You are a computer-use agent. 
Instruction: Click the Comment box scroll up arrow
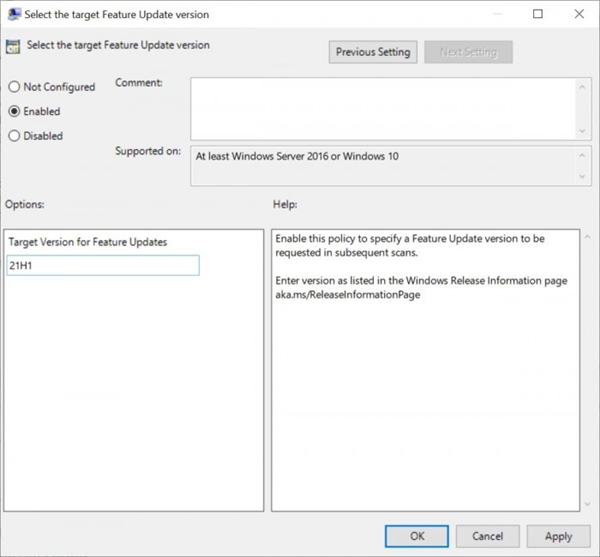(x=582, y=87)
